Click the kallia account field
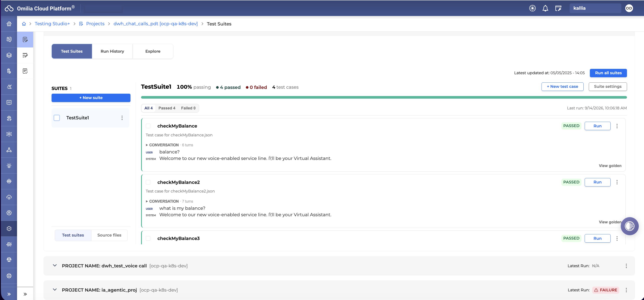 coord(595,8)
